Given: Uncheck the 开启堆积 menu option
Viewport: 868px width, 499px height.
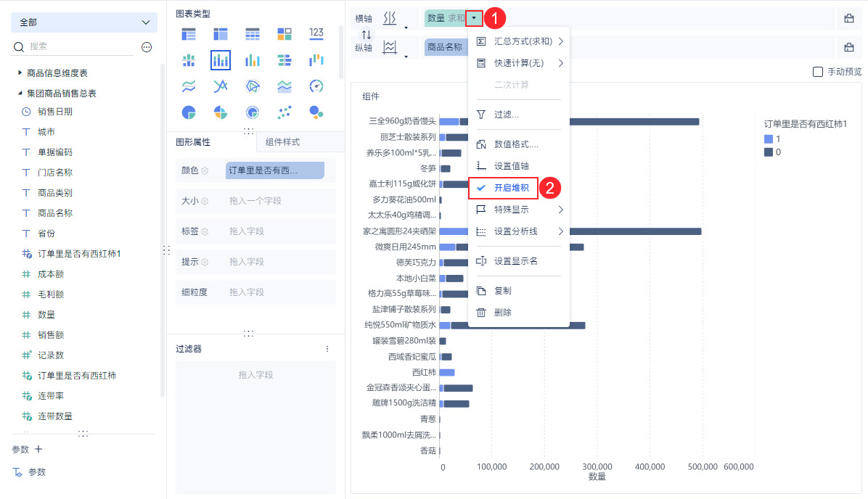Looking at the screenshot, I should point(503,188).
